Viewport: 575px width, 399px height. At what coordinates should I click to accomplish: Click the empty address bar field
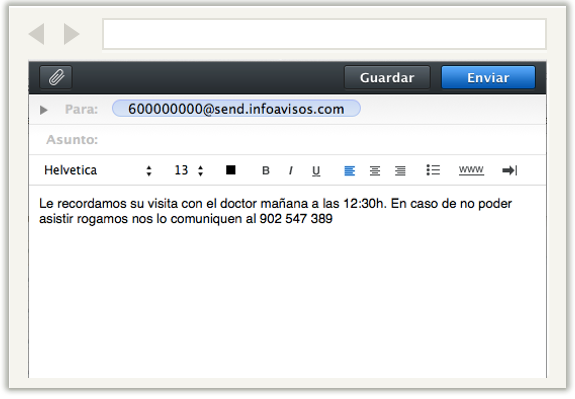325,34
